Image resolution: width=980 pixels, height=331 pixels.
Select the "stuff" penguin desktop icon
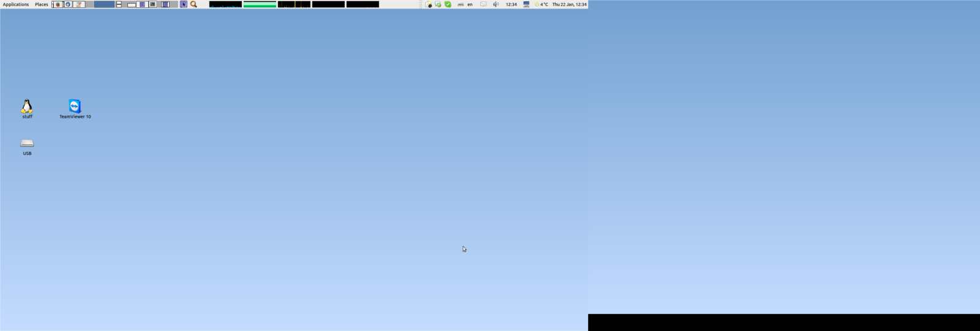27,108
